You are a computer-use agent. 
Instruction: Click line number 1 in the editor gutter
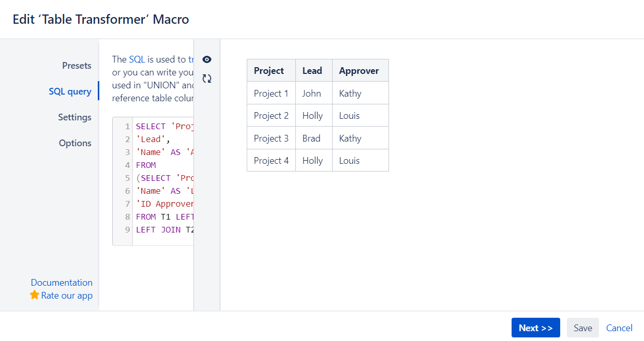[x=127, y=126]
